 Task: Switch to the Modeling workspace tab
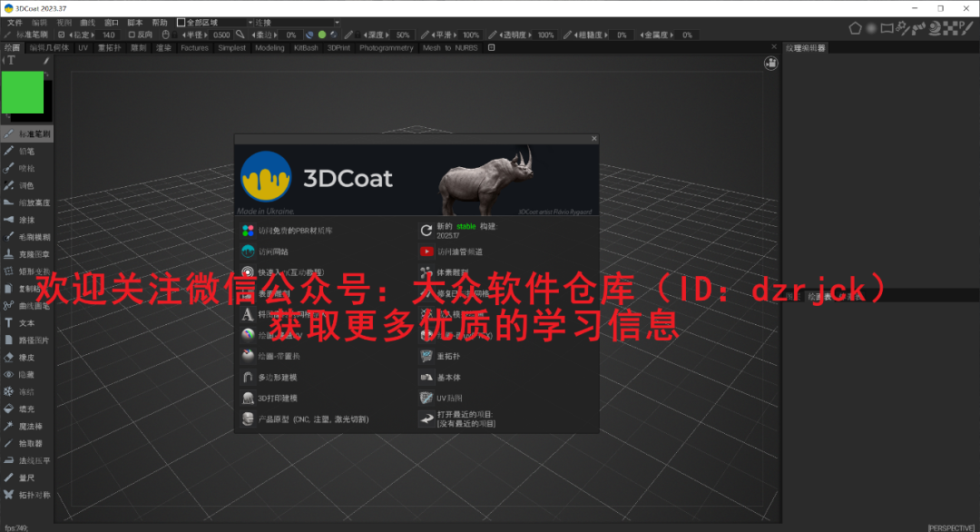[x=269, y=47]
